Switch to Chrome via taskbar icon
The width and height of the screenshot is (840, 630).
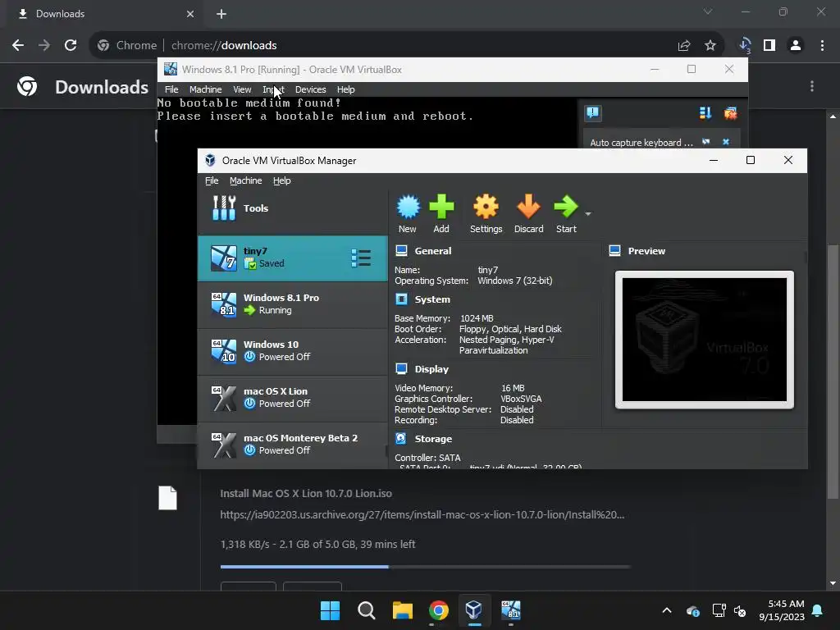click(x=439, y=610)
